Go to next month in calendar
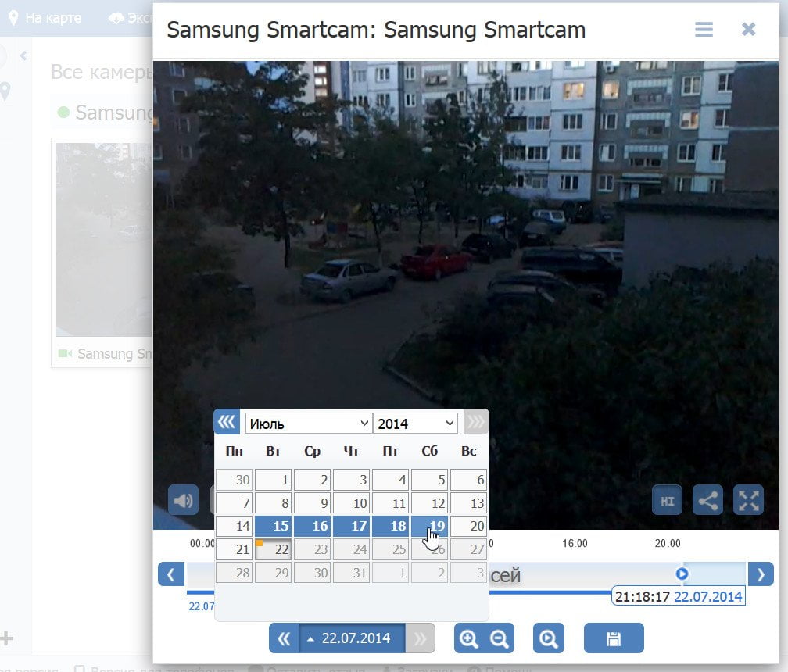This screenshot has height=672, width=788. [x=475, y=423]
